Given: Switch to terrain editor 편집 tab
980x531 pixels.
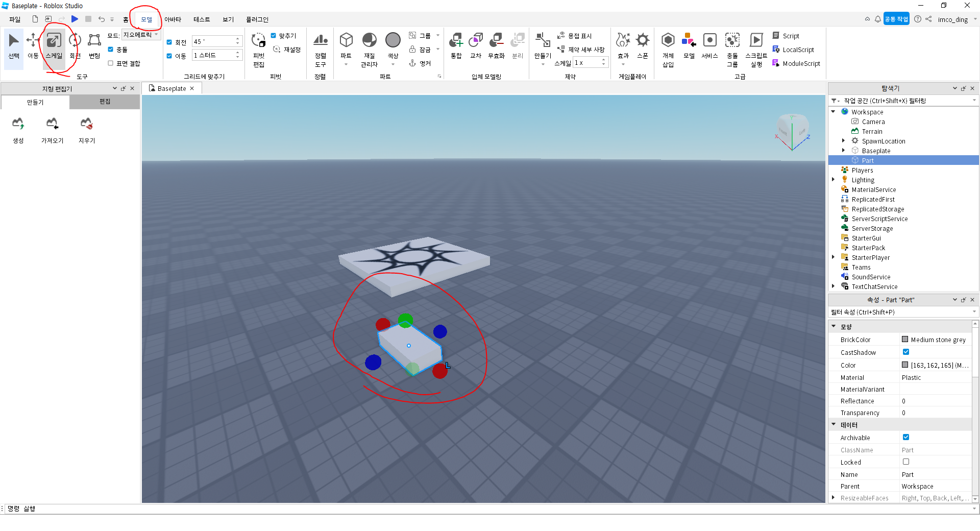Looking at the screenshot, I should (x=105, y=102).
